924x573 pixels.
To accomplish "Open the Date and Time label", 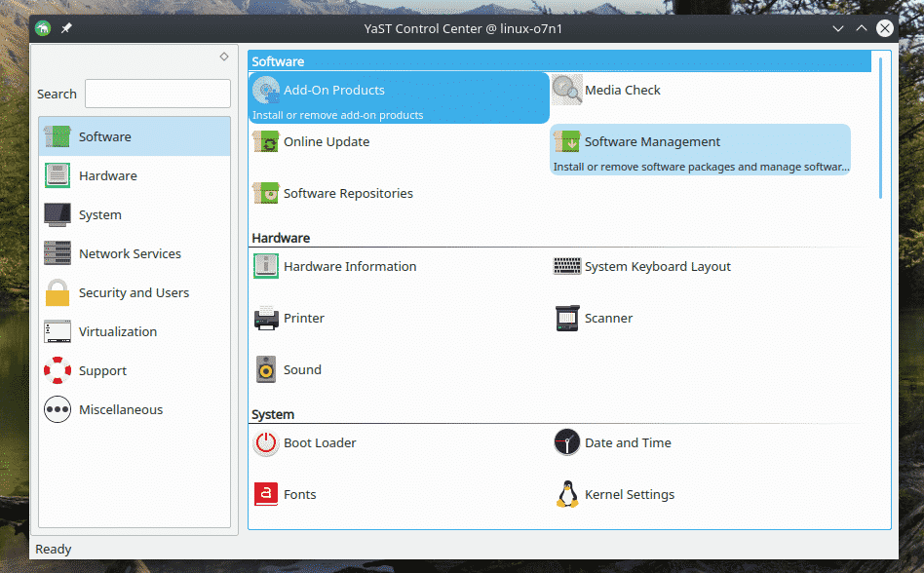I will point(628,442).
